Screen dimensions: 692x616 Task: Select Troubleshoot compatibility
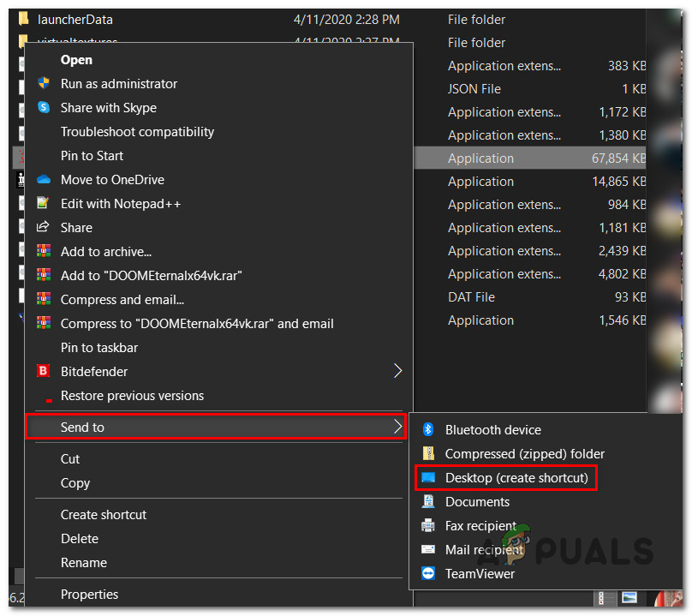click(137, 132)
